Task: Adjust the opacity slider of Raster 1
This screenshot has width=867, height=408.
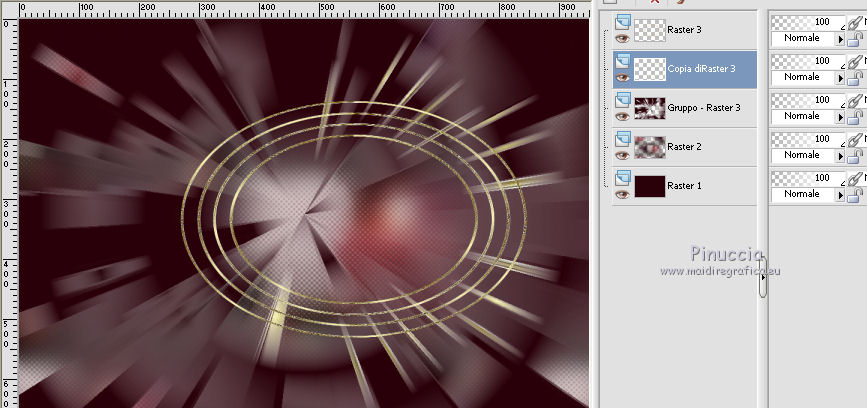Action: point(807,178)
